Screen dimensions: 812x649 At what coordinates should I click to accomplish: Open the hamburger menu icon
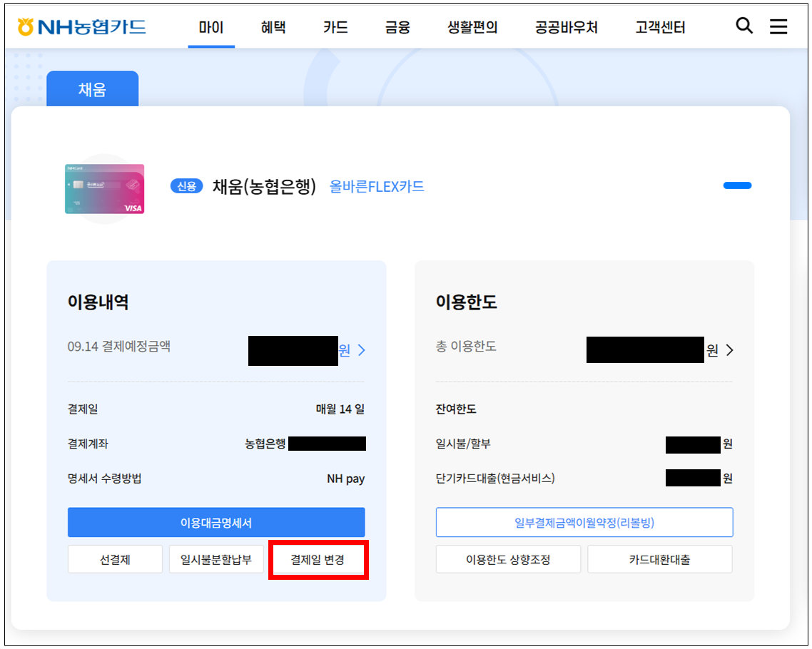[778, 27]
